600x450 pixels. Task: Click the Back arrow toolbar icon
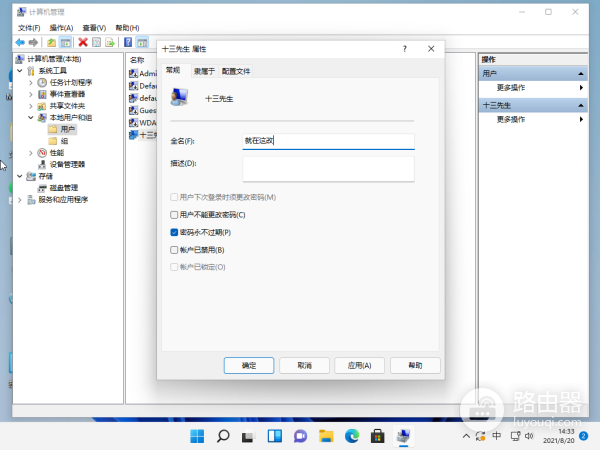(20, 42)
